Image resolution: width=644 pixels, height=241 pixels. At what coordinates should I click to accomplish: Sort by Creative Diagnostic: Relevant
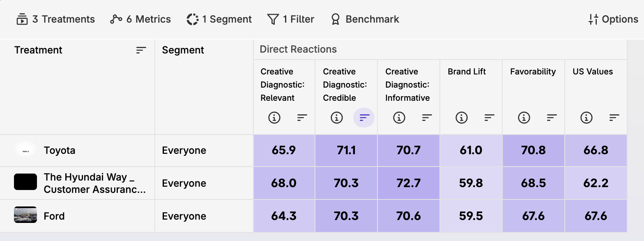302,118
